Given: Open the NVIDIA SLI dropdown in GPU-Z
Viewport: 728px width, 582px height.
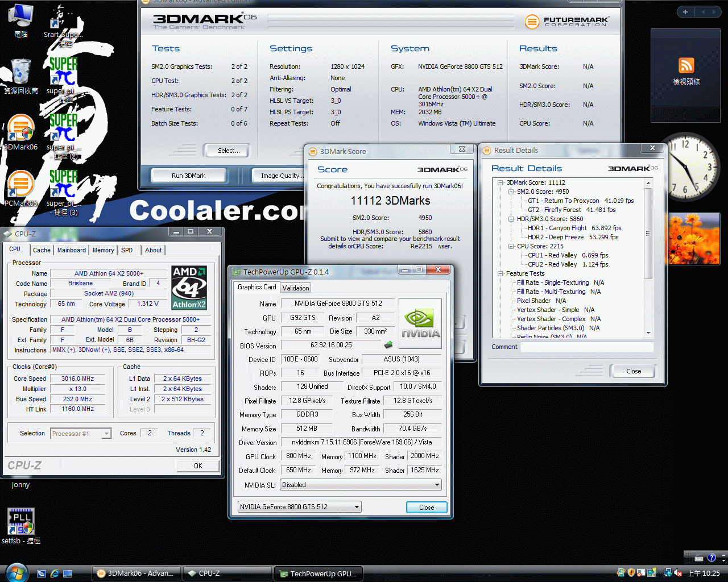Looking at the screenshot, I should click(x=361, y=485).
